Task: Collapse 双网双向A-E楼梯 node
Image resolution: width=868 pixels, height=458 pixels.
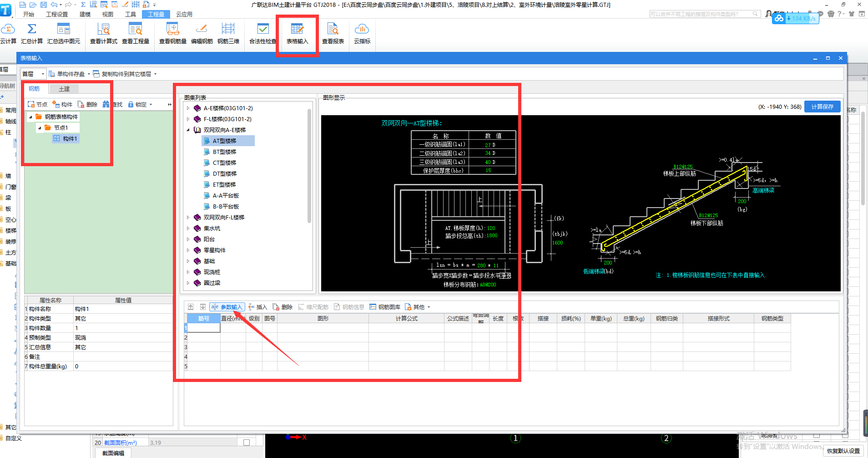Action: click(188, 130)
